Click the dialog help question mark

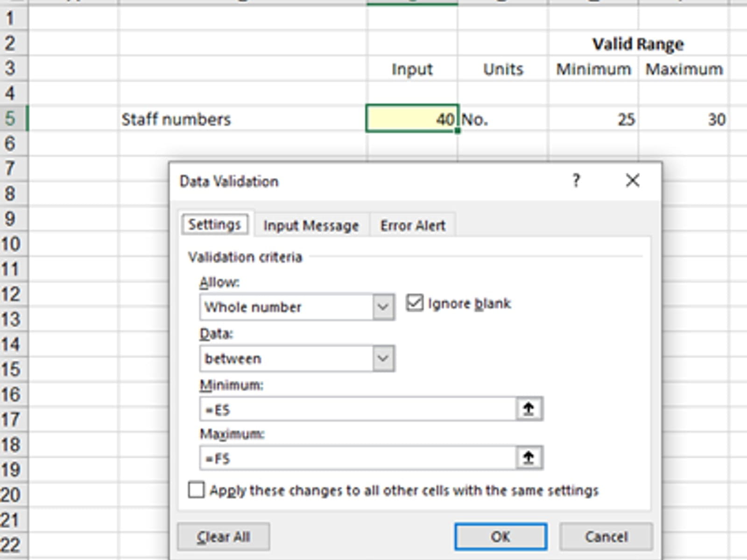(x=576, y=181)
